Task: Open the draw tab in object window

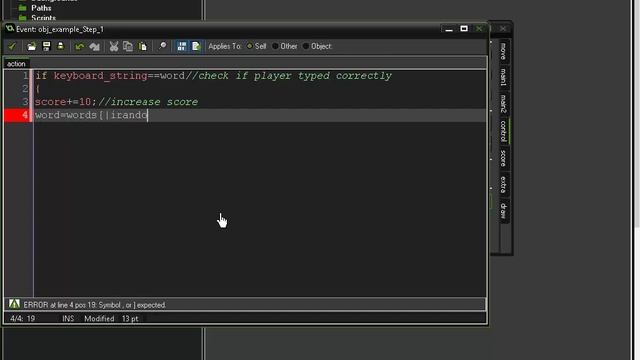Action: click(503, 211)
